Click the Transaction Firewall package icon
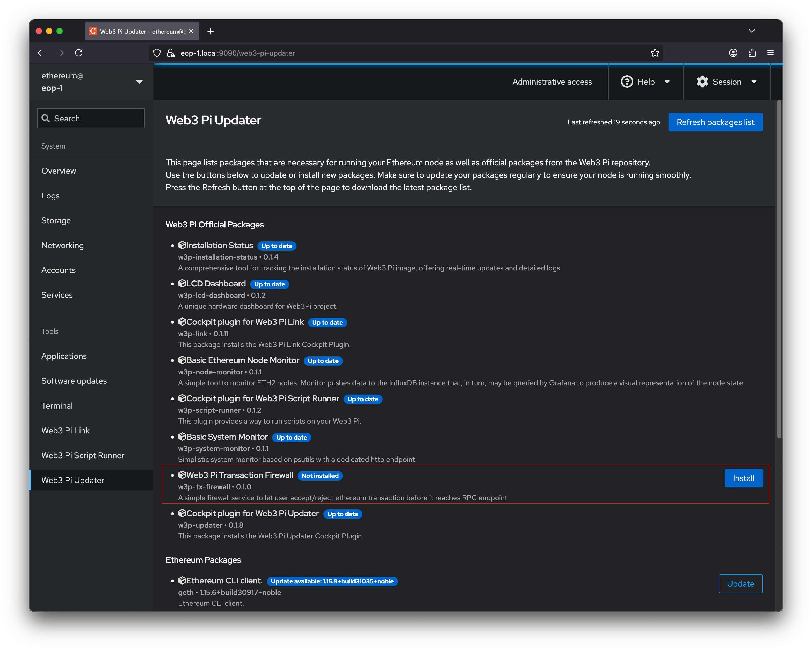The height and width of the screenshot is (650, 812). [182, 475]
